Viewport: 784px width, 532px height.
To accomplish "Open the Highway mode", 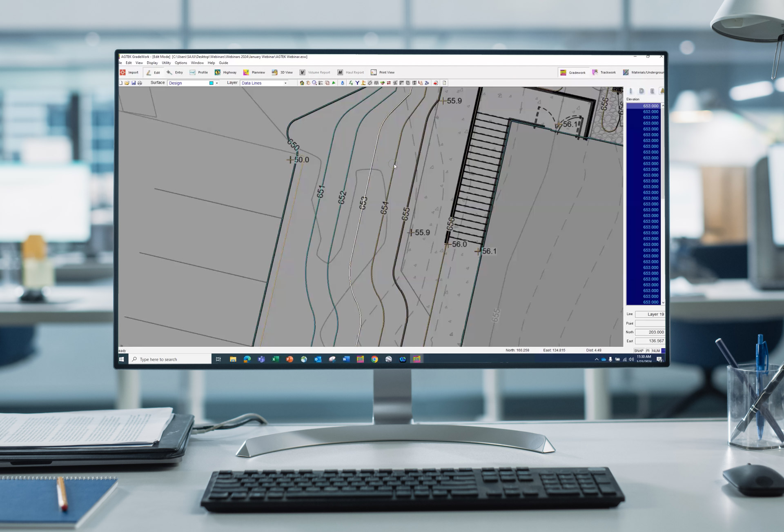I will [x=225, y=72].
